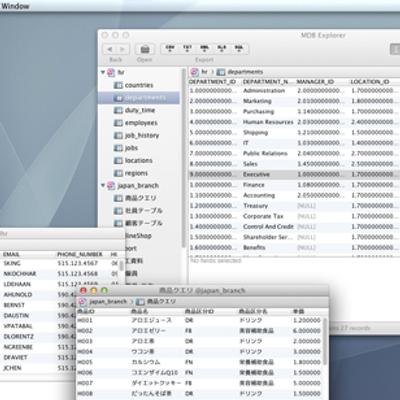Screen dimensions: 400x400
Task: Export the table as CSV
Action: [170, 49]
